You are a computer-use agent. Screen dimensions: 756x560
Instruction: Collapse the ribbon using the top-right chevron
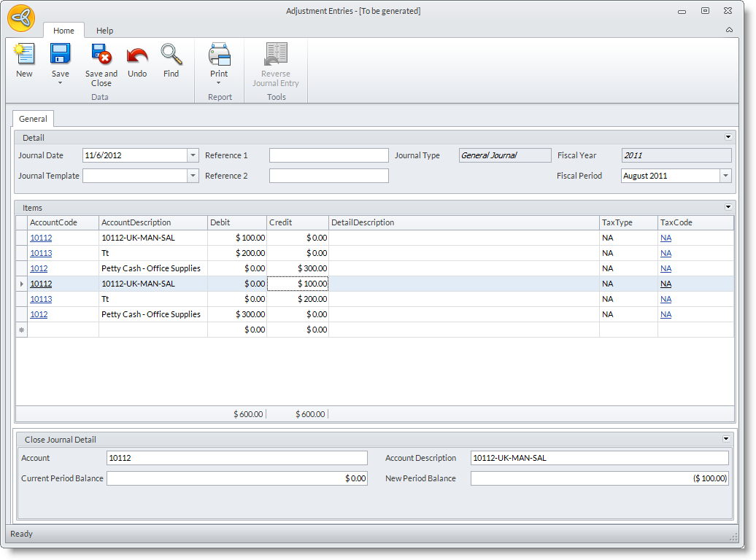tap(729, 31)
